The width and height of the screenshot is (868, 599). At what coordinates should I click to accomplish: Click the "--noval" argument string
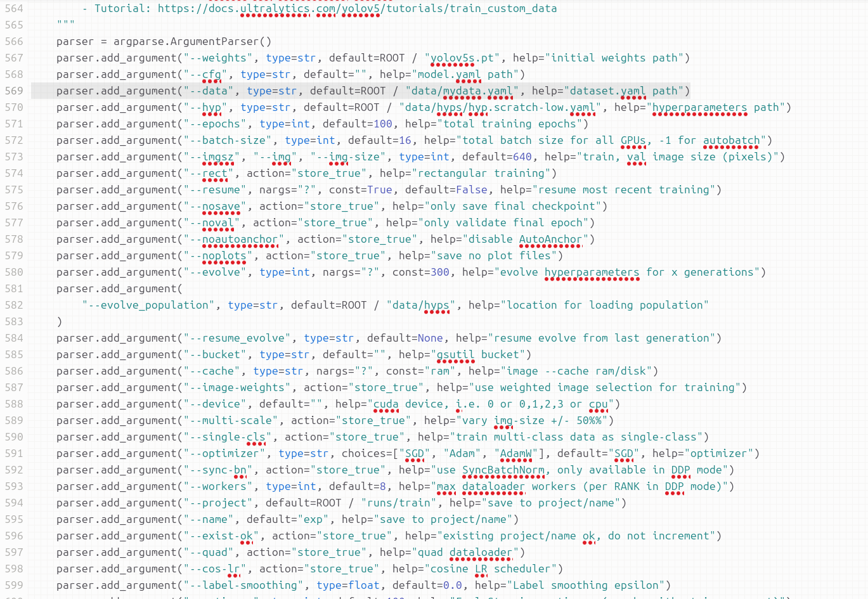212,222
